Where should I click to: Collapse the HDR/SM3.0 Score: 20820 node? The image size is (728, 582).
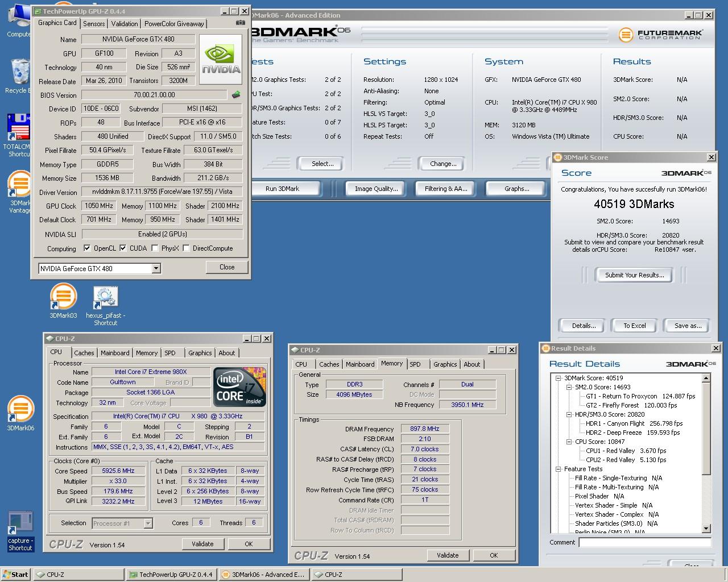[569, 414]
